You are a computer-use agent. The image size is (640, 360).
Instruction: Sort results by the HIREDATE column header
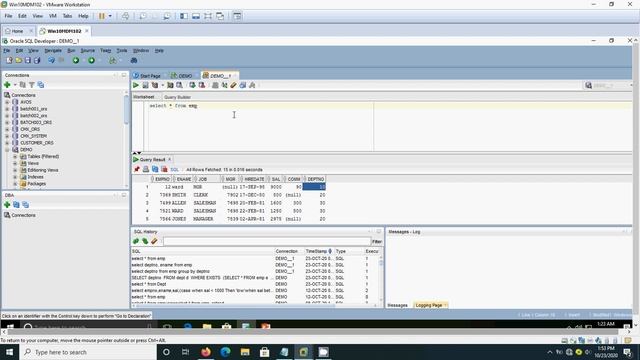click(x=254, y=179)
